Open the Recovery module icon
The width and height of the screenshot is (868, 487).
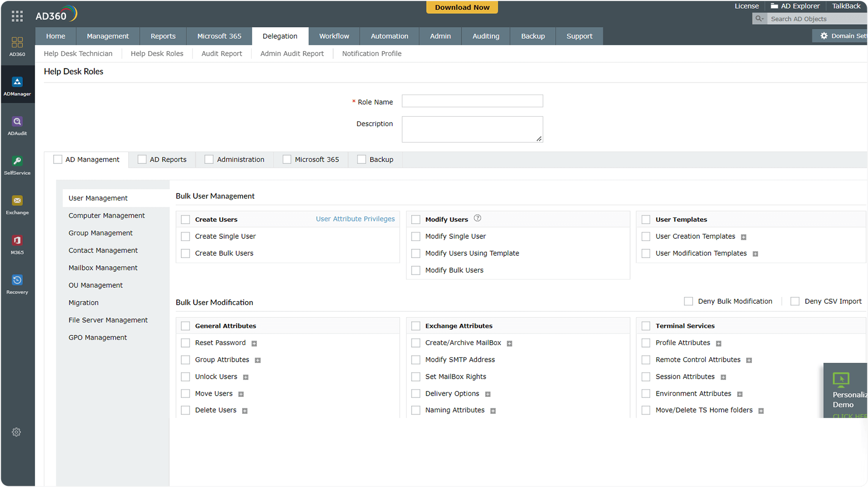point(17,283)
